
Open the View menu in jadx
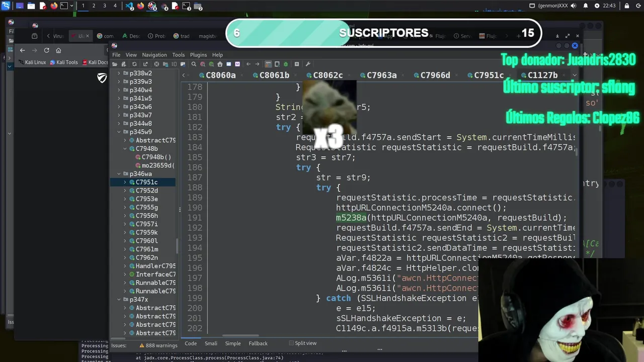tap(131, 55)
